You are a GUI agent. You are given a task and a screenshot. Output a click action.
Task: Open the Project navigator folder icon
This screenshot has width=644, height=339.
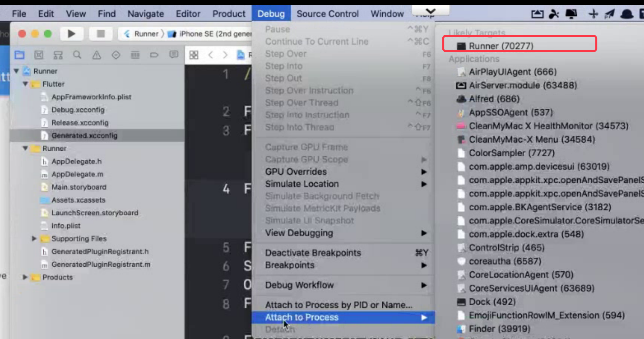click(x=20, y=55)
